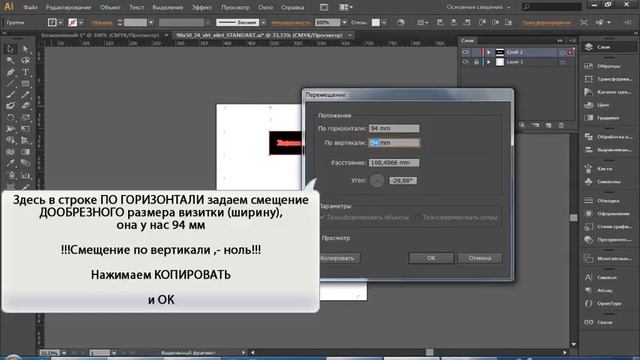Click the ОК button in the dialog
Image resolution: width=640 pixels, height=360 pixels.
pos(431,258)
